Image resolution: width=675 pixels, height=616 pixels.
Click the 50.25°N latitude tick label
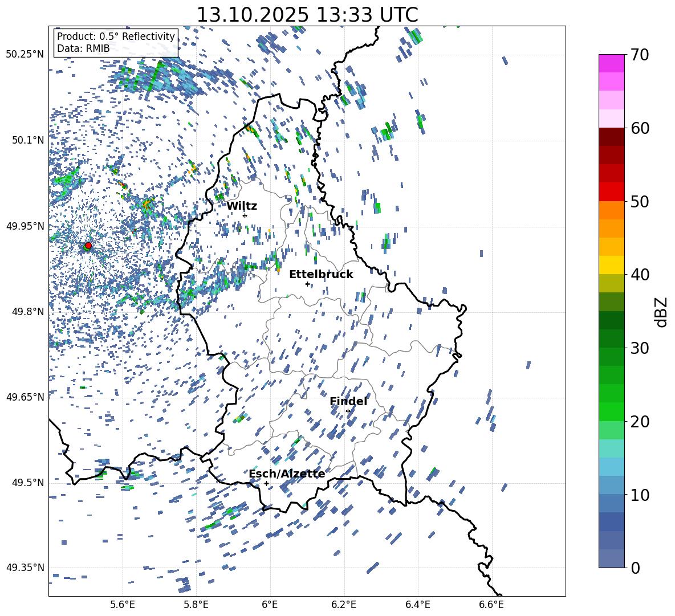point(25,55)
